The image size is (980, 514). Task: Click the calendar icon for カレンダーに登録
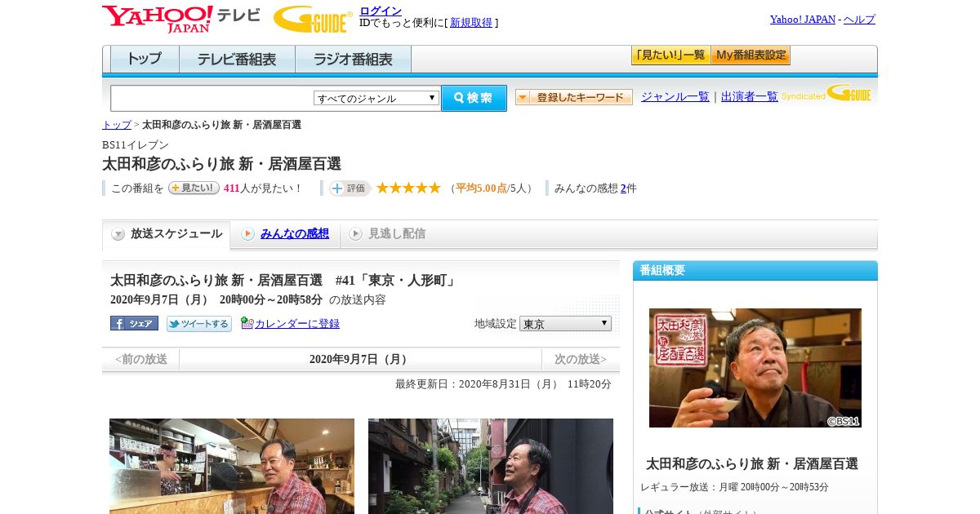pyautogui.click(x=247, y=323)
